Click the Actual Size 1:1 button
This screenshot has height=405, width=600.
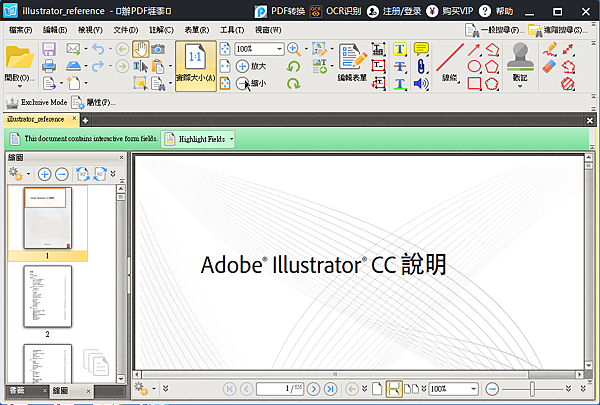coord(196,66)
